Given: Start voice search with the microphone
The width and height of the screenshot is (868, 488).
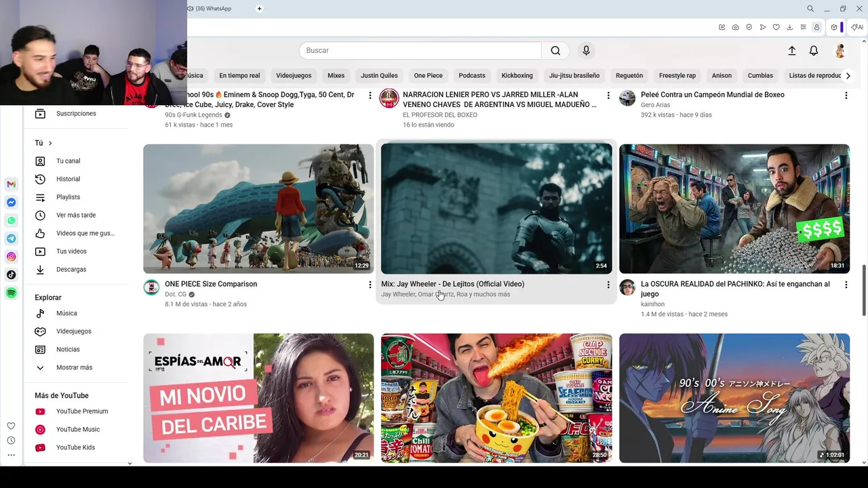Looking at the screenshot, I should click(587, 51).
